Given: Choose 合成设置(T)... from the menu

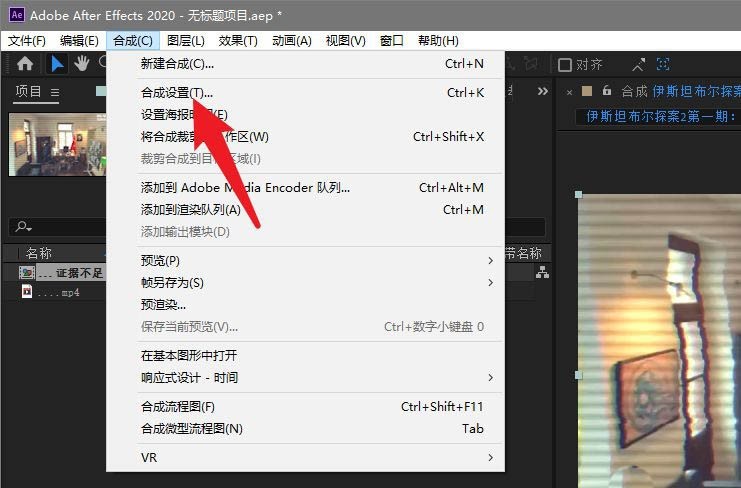Looking at the screenshot, I should point(177,93).
